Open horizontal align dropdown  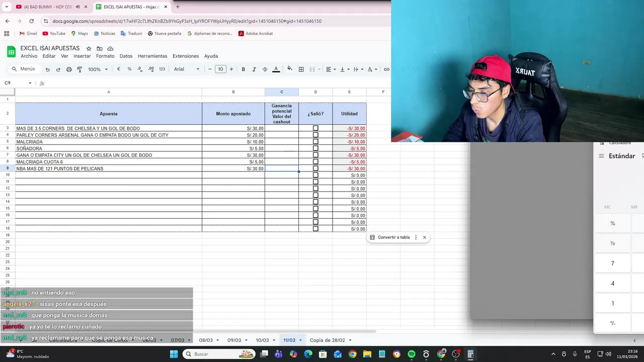click(x=330, y=69)
